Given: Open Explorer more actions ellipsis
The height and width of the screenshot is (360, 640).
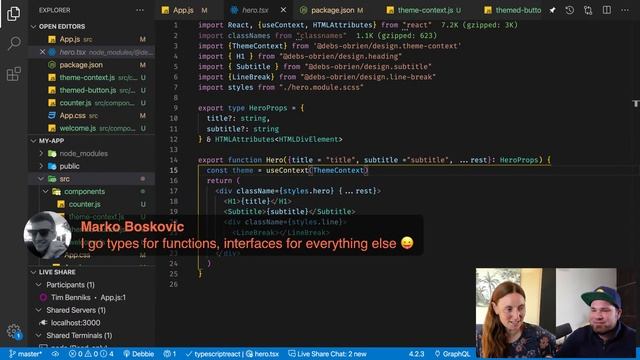Looking at the screenshot, I should (x=140, y=10).
